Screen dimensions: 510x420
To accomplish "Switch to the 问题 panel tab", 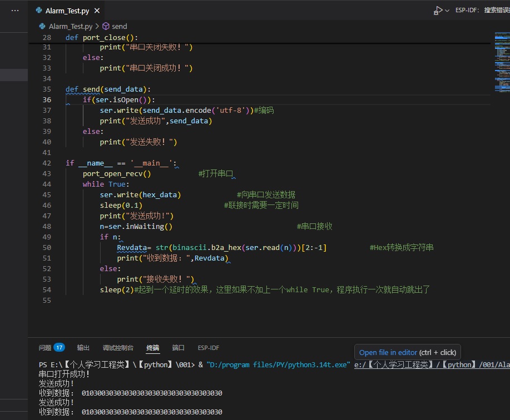I will tap(45, 348).
